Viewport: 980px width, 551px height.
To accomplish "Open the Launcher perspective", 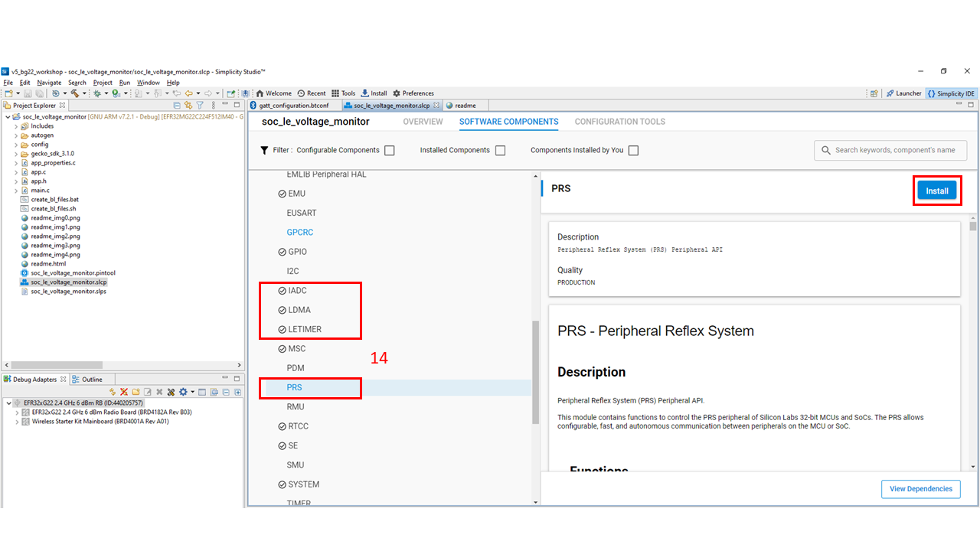I will point(903,93).
